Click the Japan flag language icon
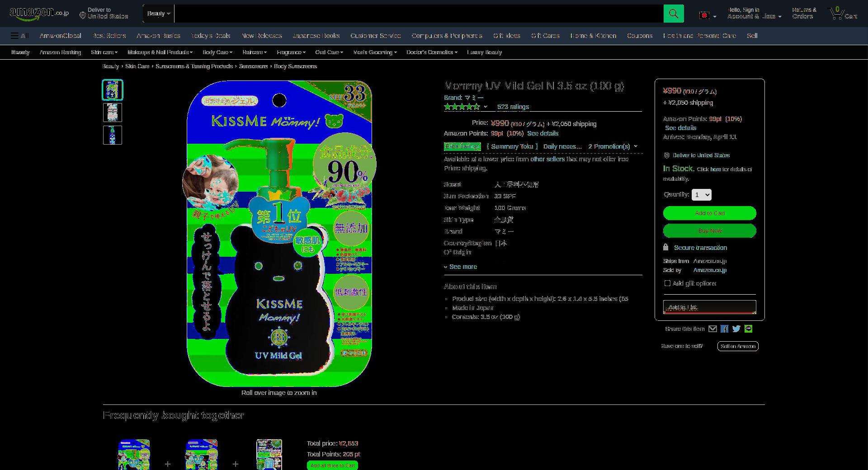 704,15
